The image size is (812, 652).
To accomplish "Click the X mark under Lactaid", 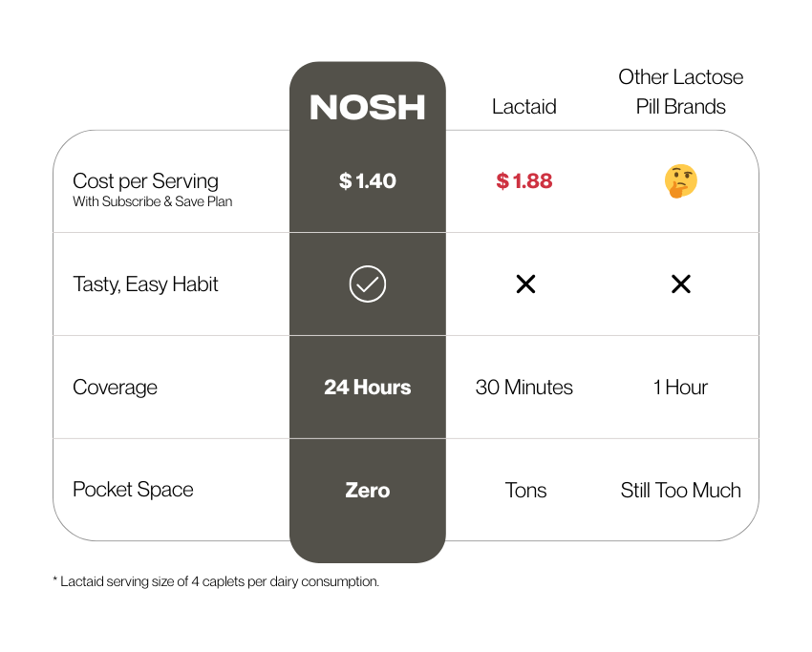I will [x=525, y=284].
